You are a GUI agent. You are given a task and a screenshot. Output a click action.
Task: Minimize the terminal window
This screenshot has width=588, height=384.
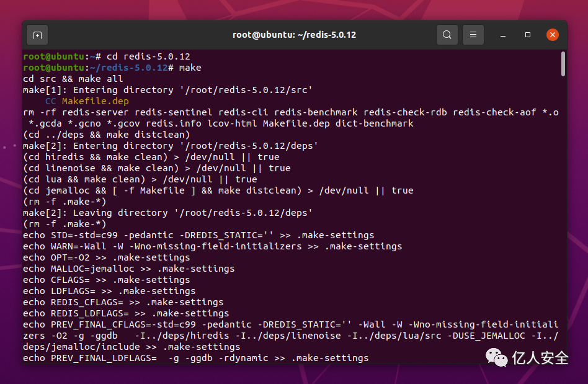coord(503,35)
